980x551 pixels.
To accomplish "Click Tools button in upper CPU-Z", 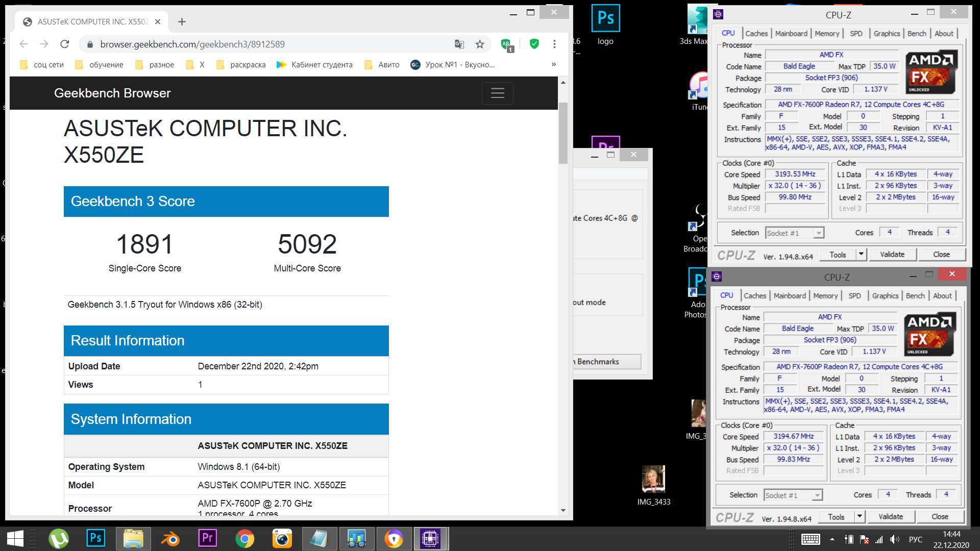I will coord(838,255).
